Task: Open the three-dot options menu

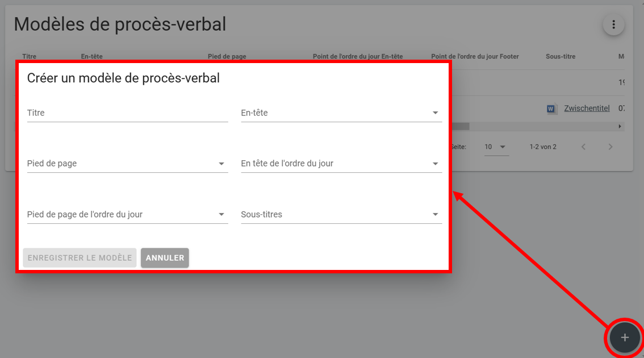Action: (x=613, y=25)
